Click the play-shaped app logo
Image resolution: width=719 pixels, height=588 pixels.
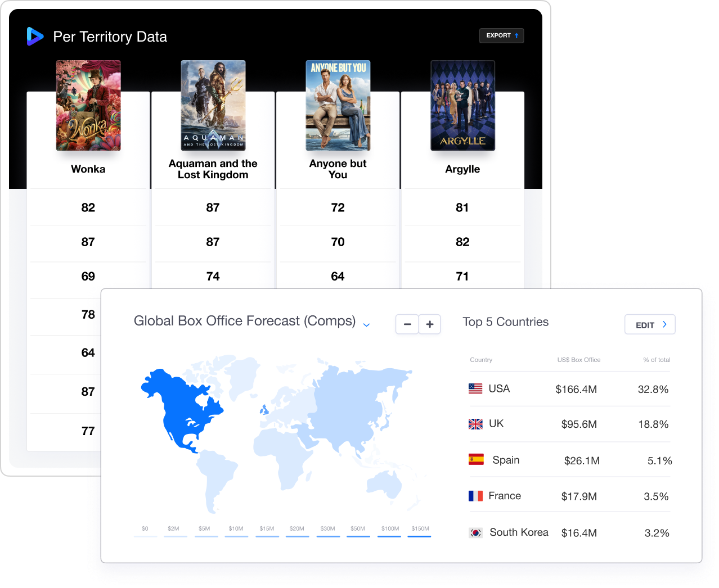point(35,37)
